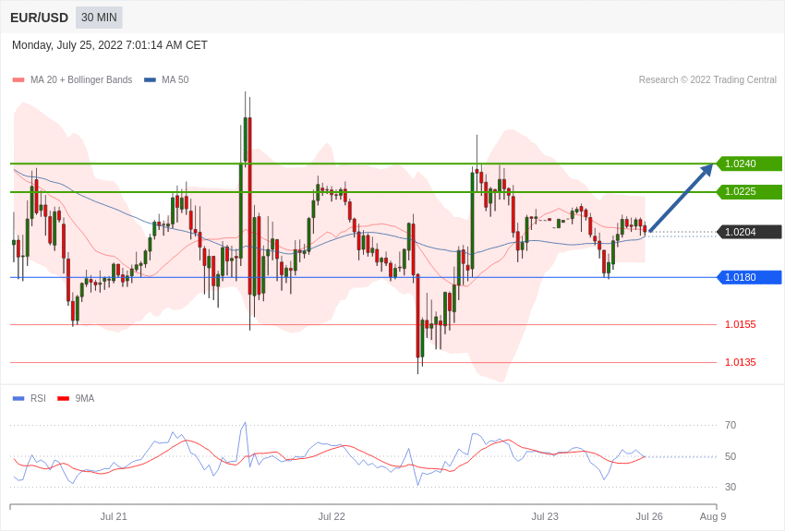Viewport: 785px width, 532px height.
Task: Click the RSI 70 level label
Action: pyautogui.click(x=731, y=426)
